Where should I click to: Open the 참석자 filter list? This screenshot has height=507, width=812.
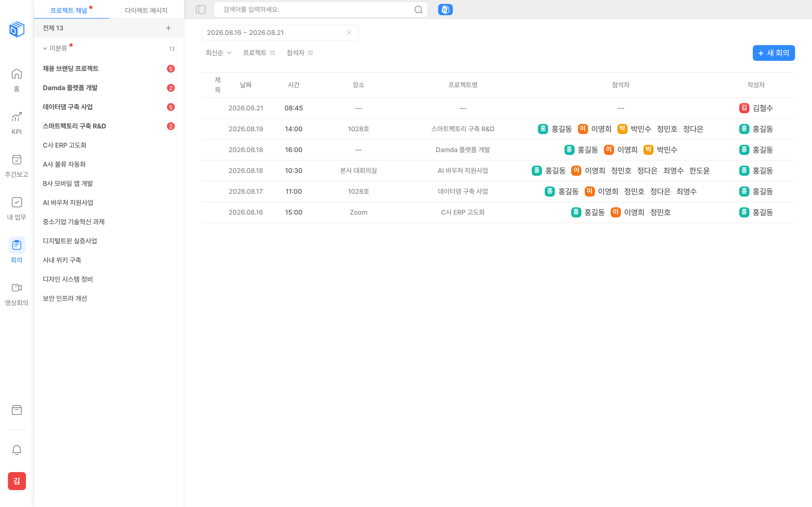[x=300, y=53]
